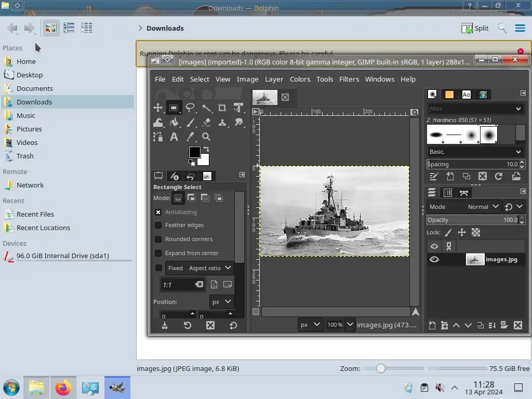Screen dimensions: 532x399
Task: Pick the Fuzzy Select magic wand
Action: 206,108
